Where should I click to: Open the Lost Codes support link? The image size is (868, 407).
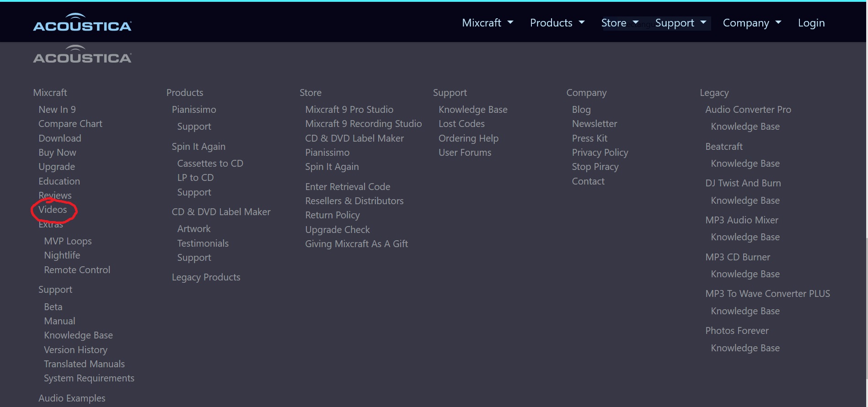461,124
